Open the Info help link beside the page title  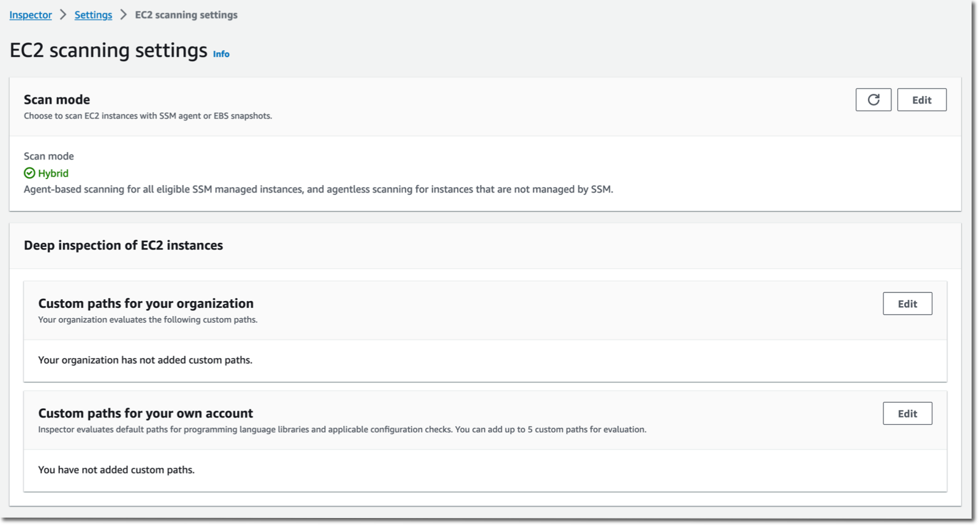click(x=221, y=54)
